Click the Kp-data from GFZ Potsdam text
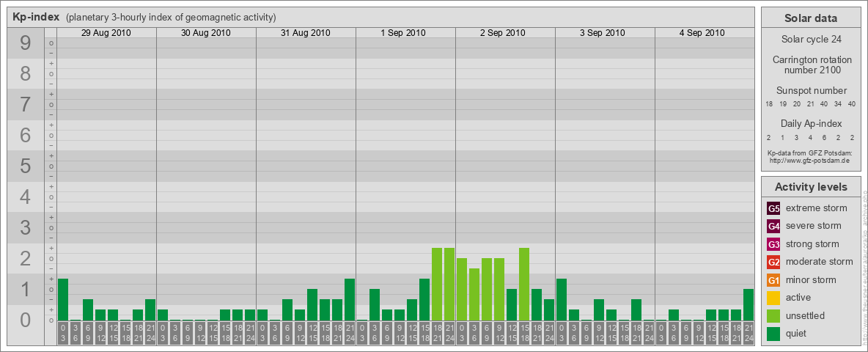The width and height of the screenshot is (868, 352). click(x=809, y=153)
